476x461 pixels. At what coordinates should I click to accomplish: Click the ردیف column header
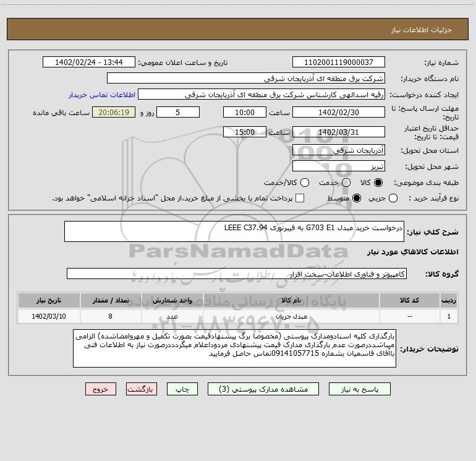449,301
